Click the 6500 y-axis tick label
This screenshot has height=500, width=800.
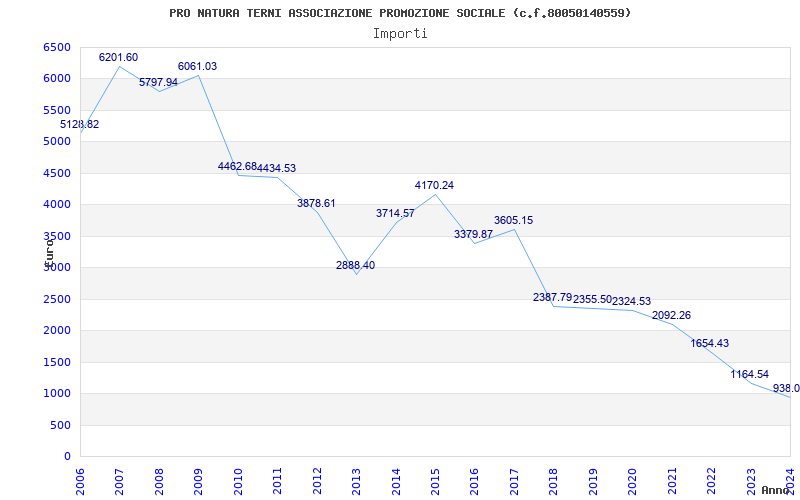click(x=57, y=47)
